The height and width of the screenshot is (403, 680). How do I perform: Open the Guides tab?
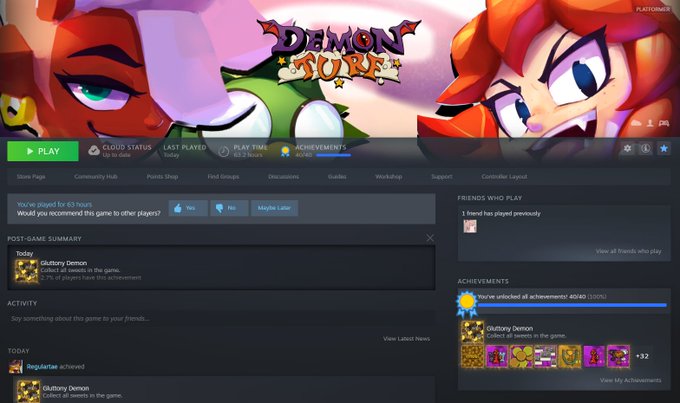tap(337, 177)
